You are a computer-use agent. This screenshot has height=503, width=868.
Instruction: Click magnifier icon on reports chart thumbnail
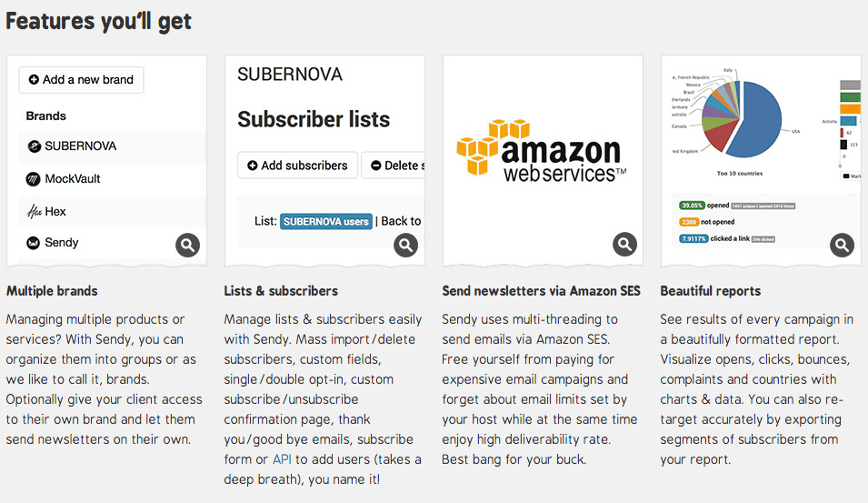point(842,245)
